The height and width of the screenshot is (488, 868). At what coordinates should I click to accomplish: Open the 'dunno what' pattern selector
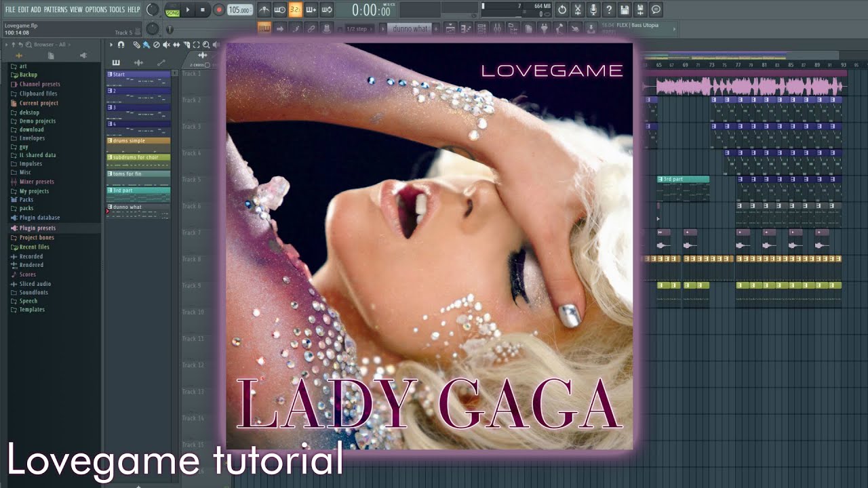pyautogui.click(x=408, y=28)
